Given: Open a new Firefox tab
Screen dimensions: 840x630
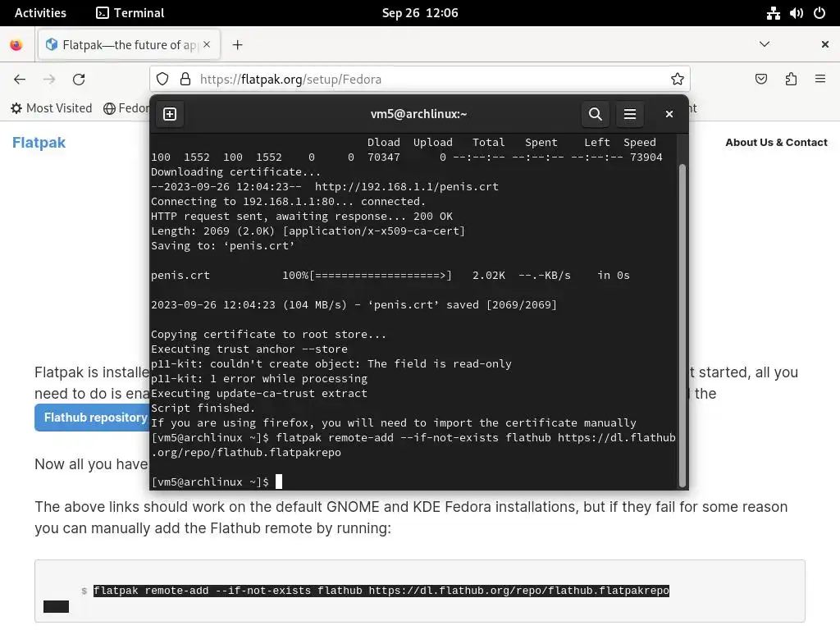Looking at the screenshot, I should [237, 45].
